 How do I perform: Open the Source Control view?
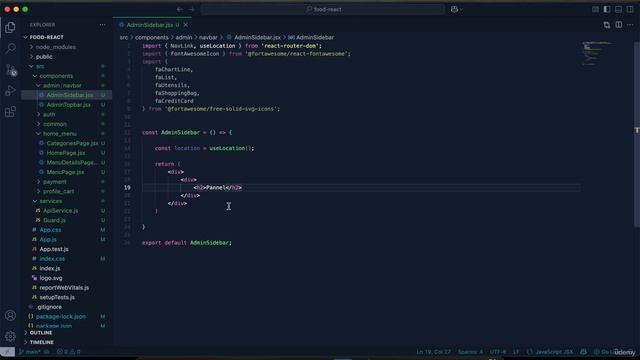coord(10,69)
